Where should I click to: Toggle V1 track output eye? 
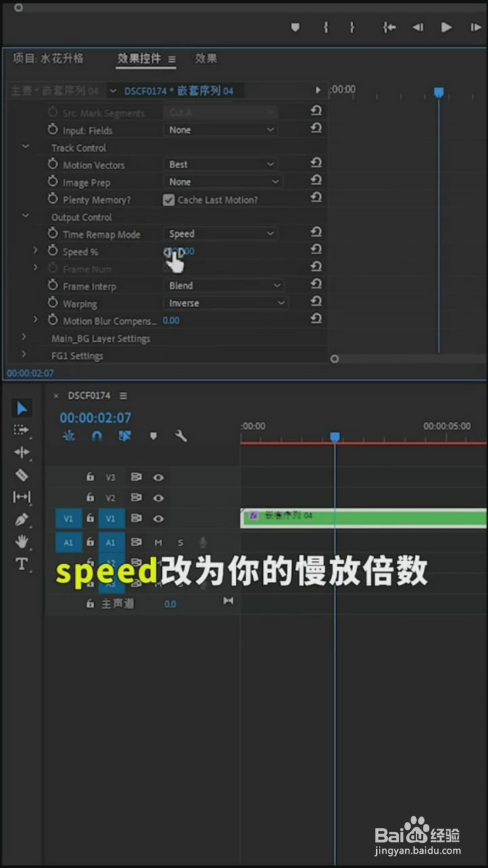pyautogui.click(x=159, y=519)
